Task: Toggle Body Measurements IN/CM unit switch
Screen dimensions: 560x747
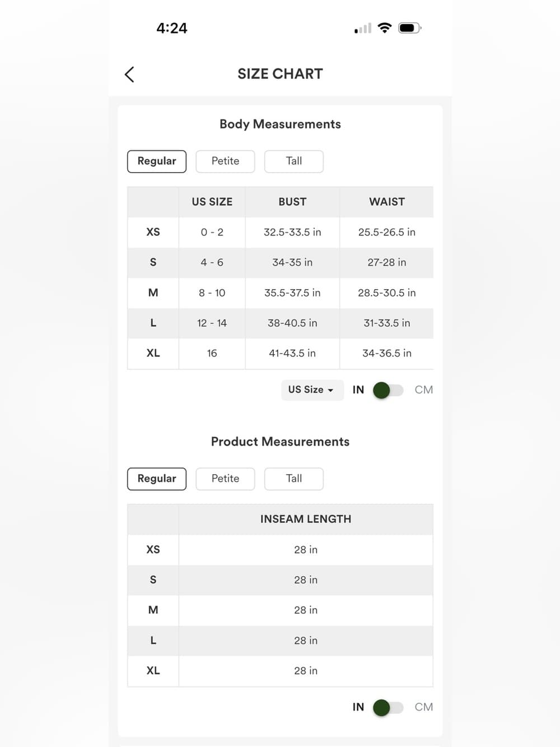Action: pos(388,390)
